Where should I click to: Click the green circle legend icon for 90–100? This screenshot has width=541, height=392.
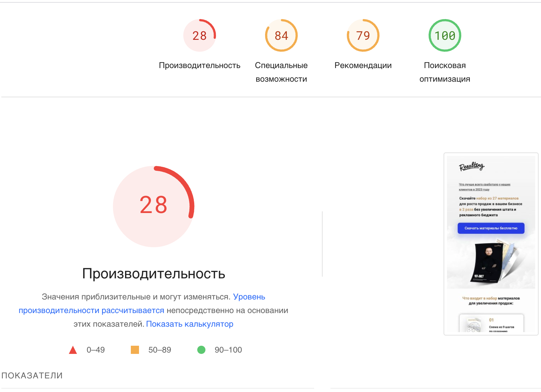pos(201,350)
